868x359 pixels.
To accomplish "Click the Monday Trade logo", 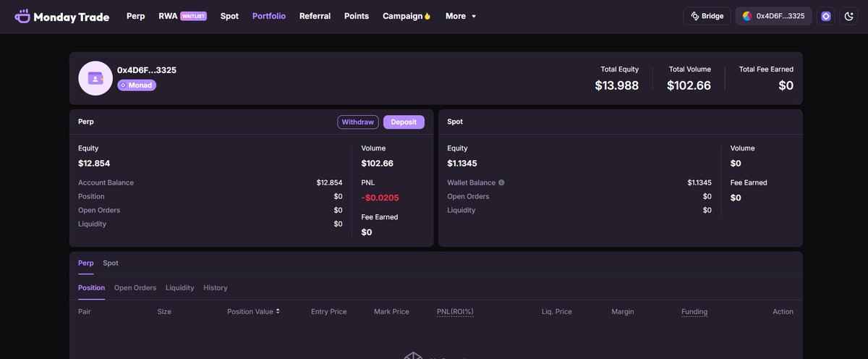I will pos(62,16).
